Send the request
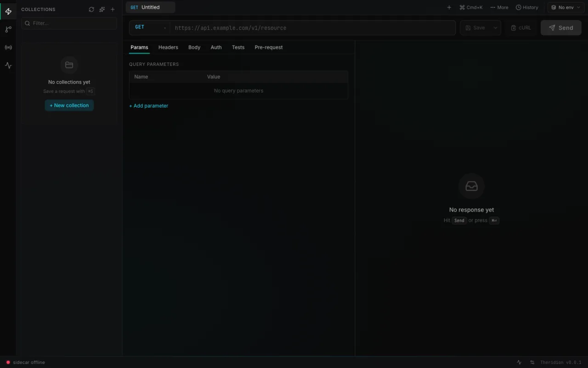Screen dimensions: 588x368 [x=561, y=28]
